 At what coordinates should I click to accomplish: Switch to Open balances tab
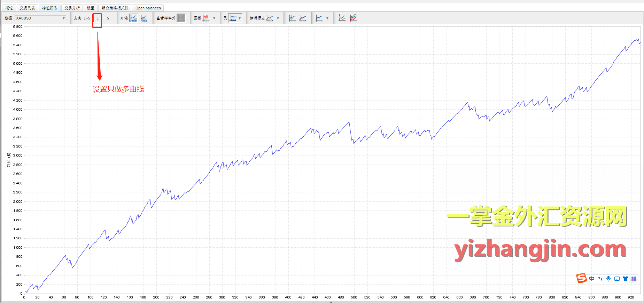coord(148,8)
